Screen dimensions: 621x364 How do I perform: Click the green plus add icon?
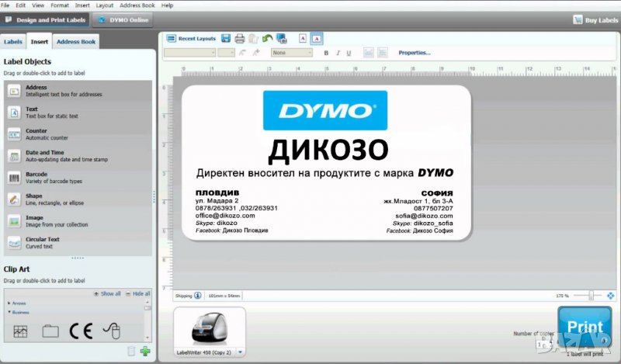click(x=145, y=352)
